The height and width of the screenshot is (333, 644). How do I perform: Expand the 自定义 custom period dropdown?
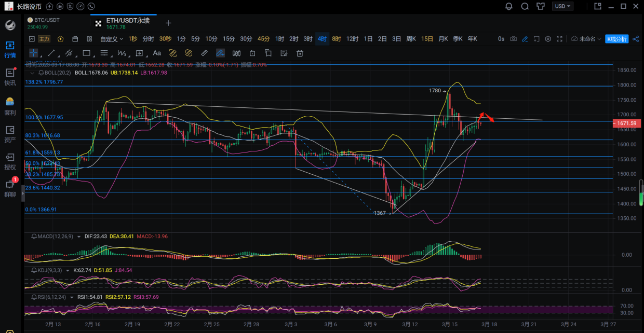(112, 39)
